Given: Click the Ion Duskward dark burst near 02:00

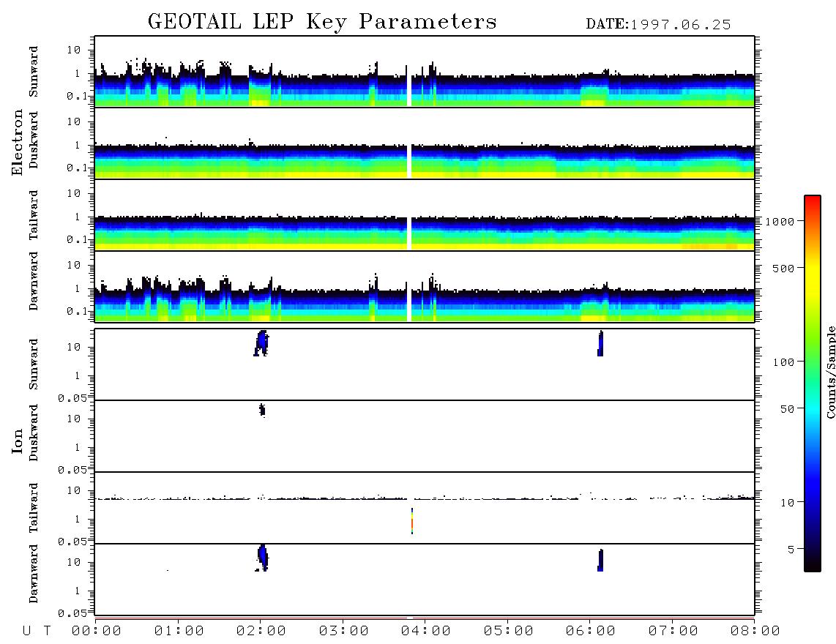Looking at the screenshot, I should pyautogui.click(x=262, y=410).
